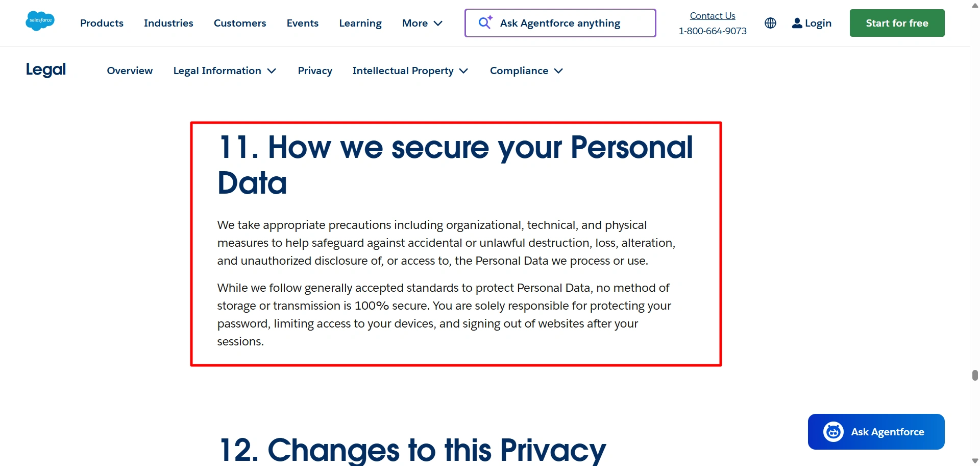Expand the Intellectual Property dropdown

(x=410, y=71)
